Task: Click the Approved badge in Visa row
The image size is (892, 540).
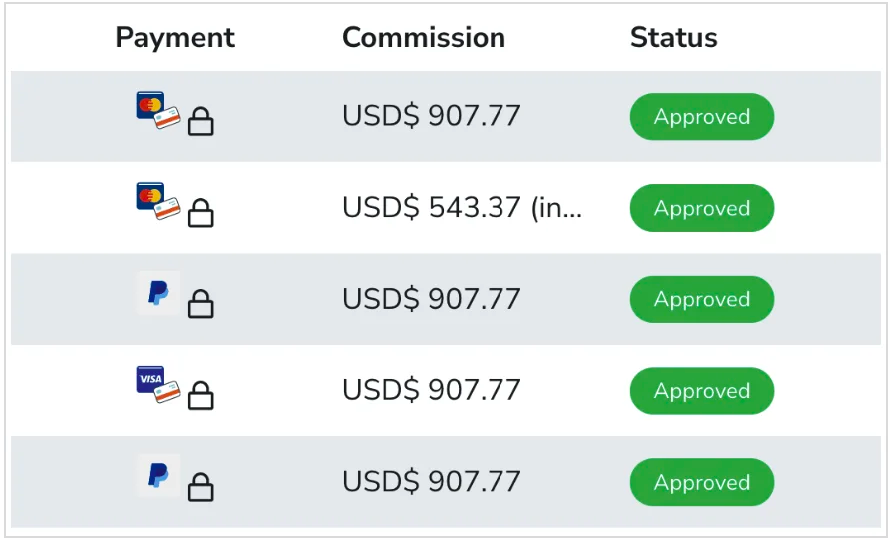Action: click(701, 391)
